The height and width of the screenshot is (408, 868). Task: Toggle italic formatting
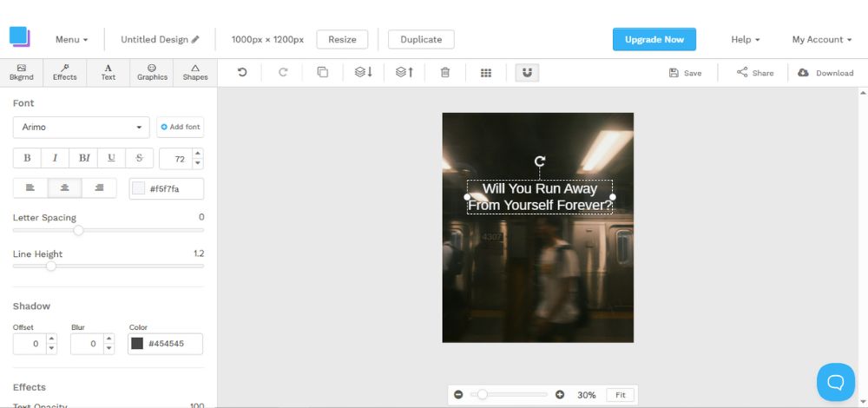coord(55,158)
